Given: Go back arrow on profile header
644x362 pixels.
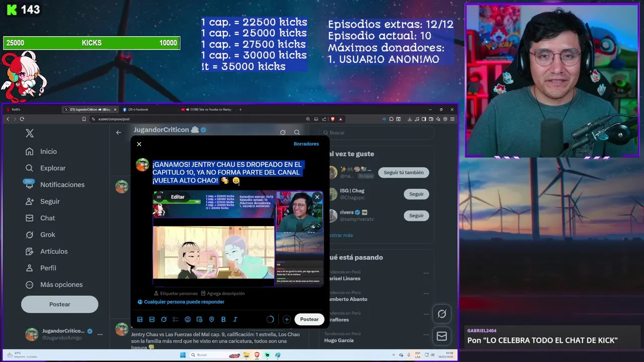Looking at the screenshot, I should pos(118,132).
